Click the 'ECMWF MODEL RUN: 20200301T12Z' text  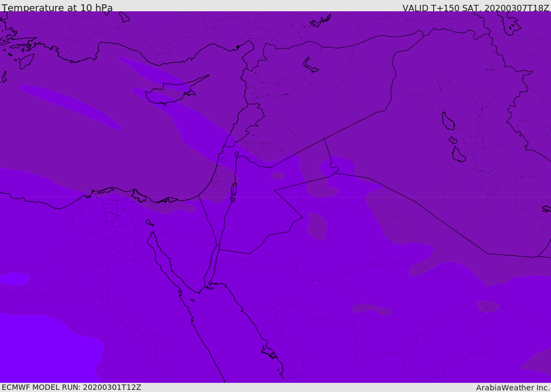(72, 387)
